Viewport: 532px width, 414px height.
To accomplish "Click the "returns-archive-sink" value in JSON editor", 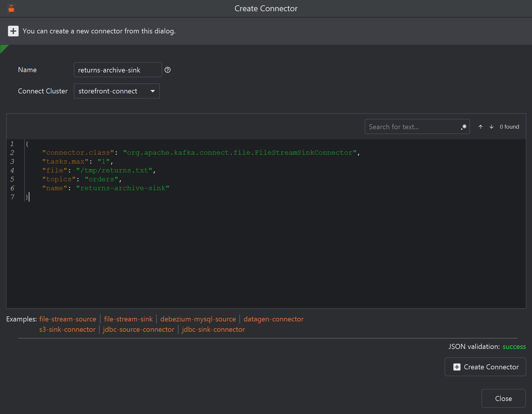I will click(123, 188).
